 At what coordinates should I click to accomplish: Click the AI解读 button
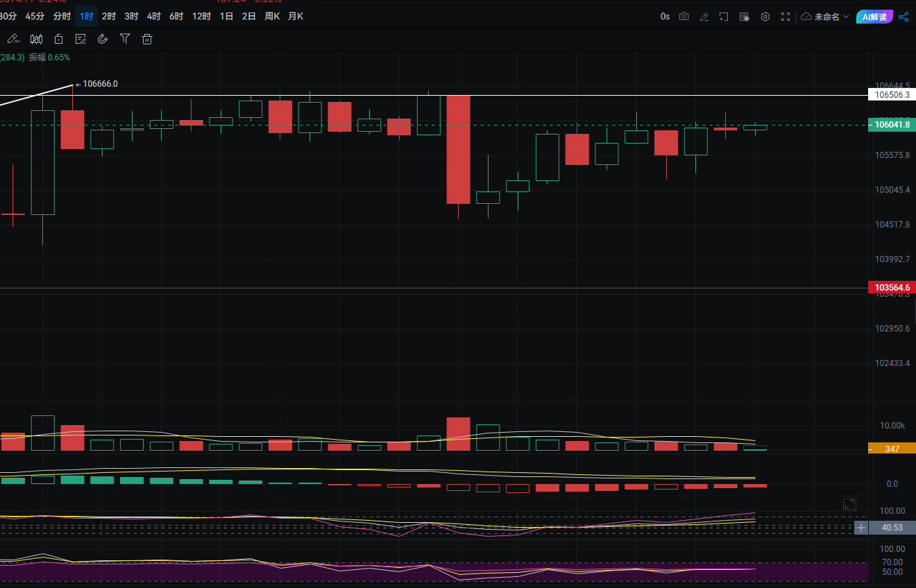coord(874,17)
